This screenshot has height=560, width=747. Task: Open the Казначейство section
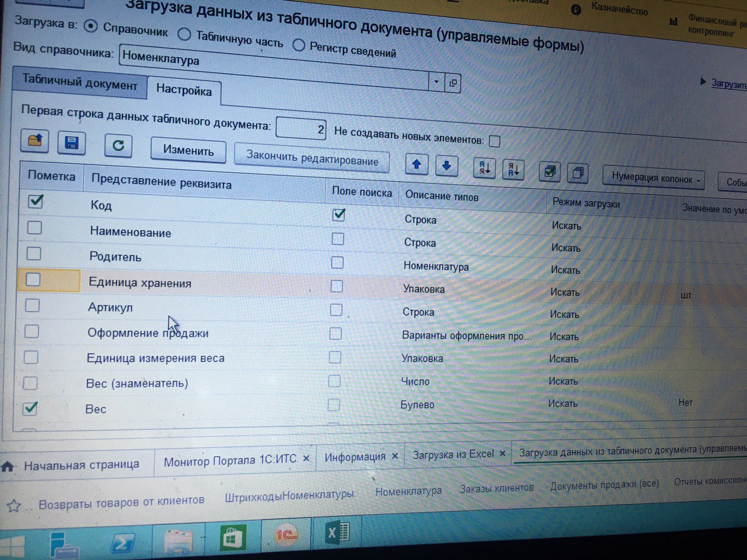619,8
